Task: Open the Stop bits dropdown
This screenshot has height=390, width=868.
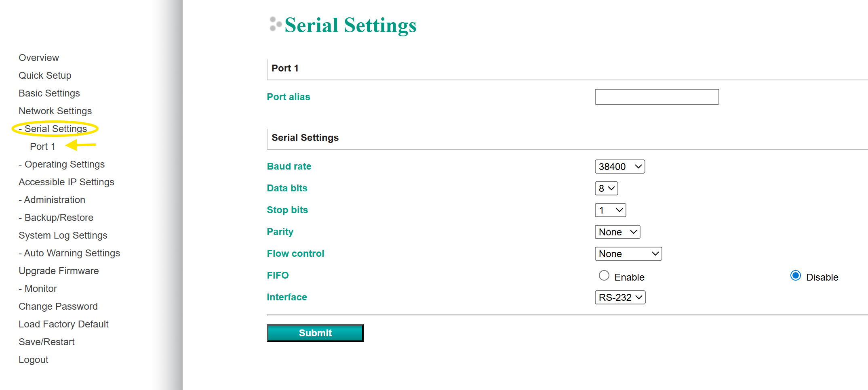Action: coord(610,210)
